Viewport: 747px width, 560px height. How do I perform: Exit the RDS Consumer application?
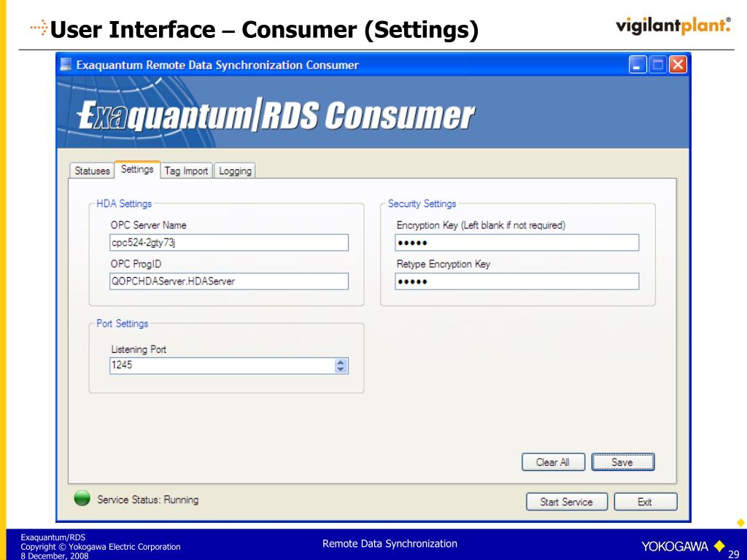[645, 502]
